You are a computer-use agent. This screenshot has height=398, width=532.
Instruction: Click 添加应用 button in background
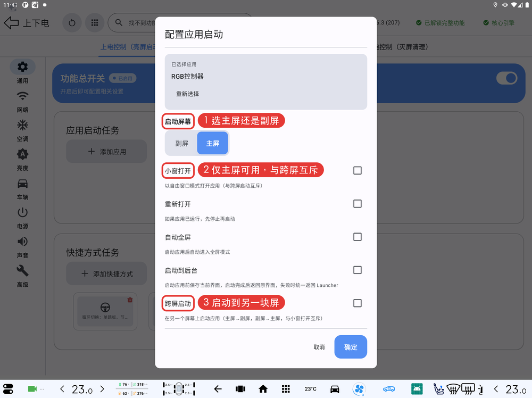tap(106, 151)
